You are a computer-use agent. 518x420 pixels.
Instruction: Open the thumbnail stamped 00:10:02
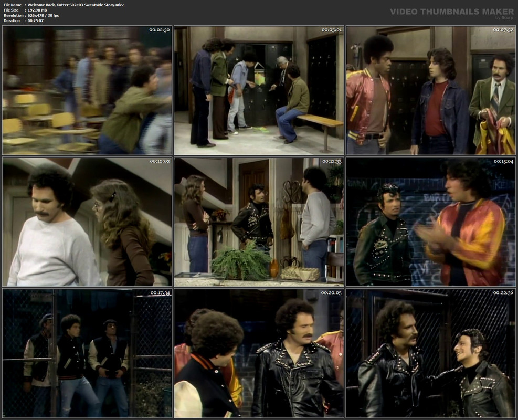coord(87,222)
